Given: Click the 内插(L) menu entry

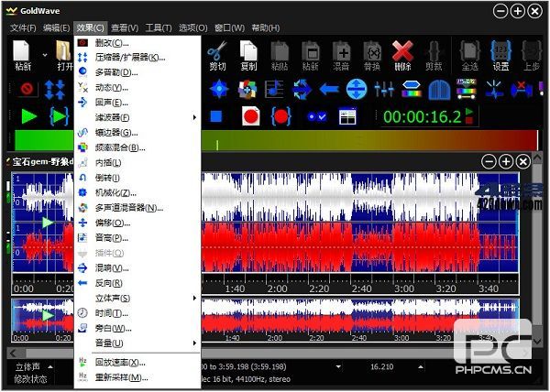Looking at the screenshot, I should point(137,163).
